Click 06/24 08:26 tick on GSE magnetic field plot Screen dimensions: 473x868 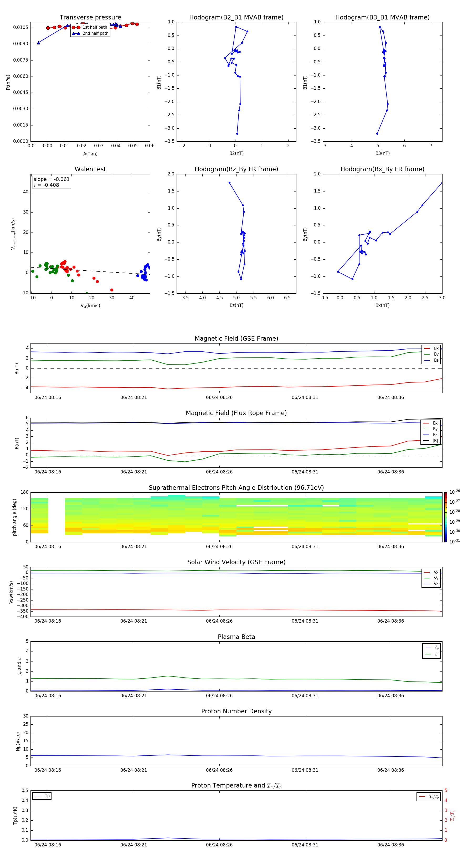[219, 398]
